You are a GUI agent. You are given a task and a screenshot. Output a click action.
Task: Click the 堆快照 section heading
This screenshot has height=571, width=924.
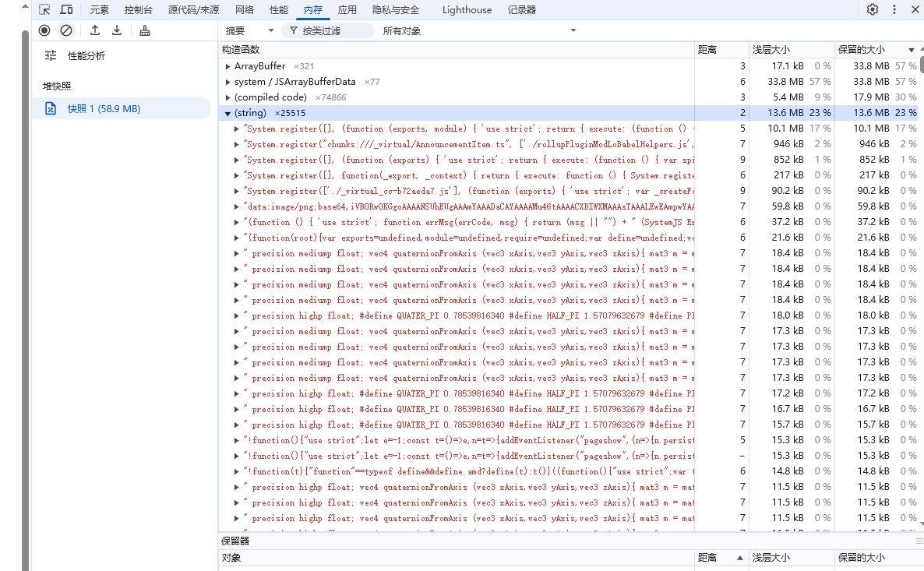pos(57,86)
